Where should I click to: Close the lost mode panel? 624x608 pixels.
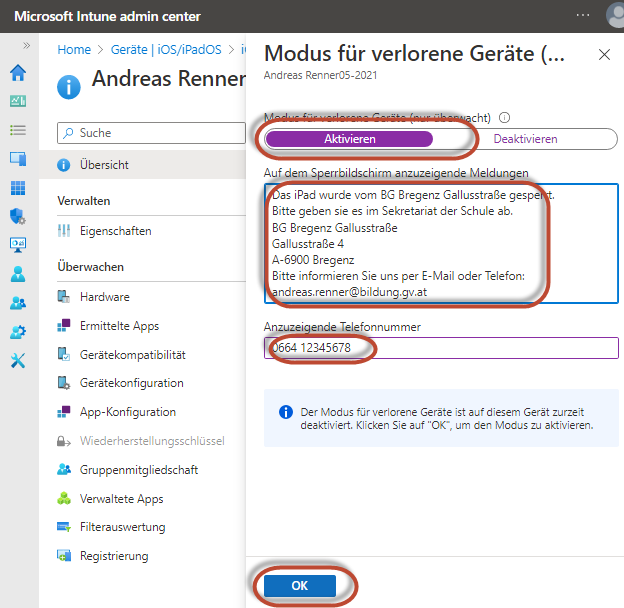click(x=603, y=55)
